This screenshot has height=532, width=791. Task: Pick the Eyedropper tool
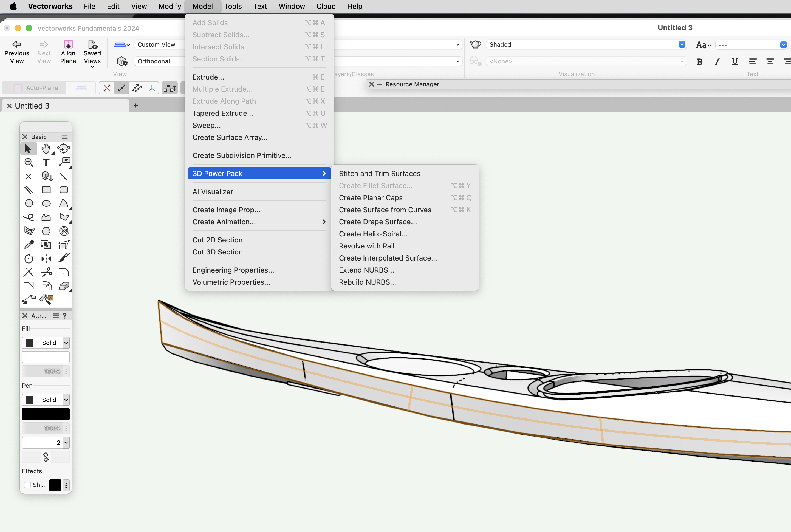(29, 245)
